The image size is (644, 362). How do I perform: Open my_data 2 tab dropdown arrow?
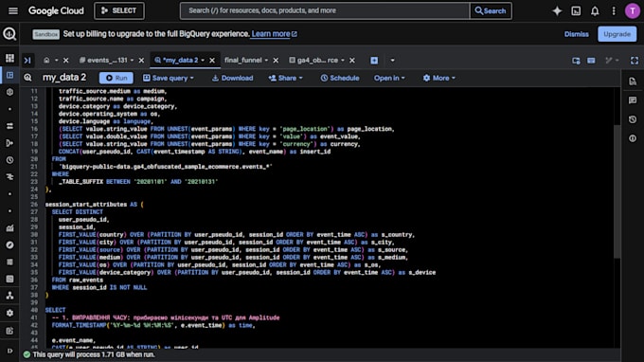click(x=203, y=61)
